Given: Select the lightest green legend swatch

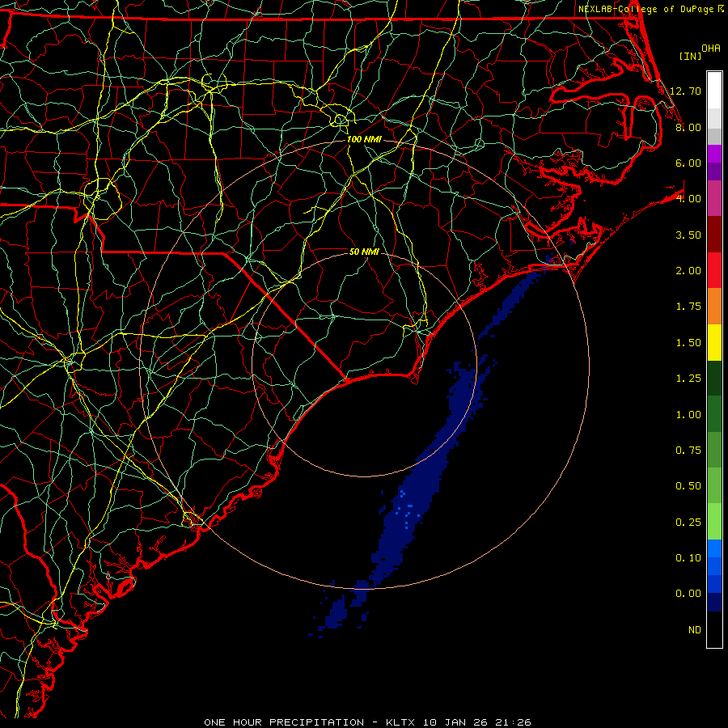Looking at the screenshot, I should click(x=714, y=522).
